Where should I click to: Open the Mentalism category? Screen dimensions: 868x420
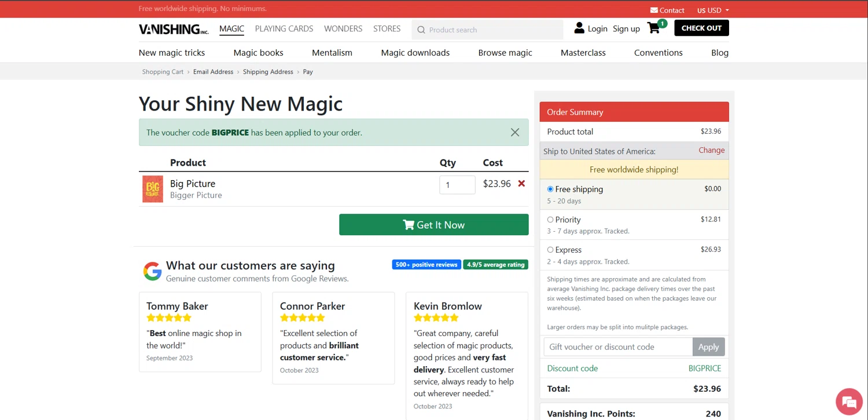pyautogui.click(x=332, y=52)
